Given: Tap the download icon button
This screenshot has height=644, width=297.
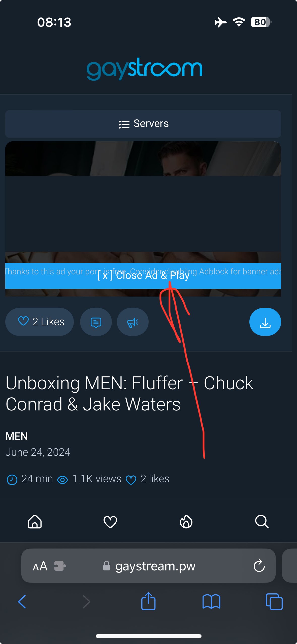Looking at the screenshot, I should tap(265, 322).
